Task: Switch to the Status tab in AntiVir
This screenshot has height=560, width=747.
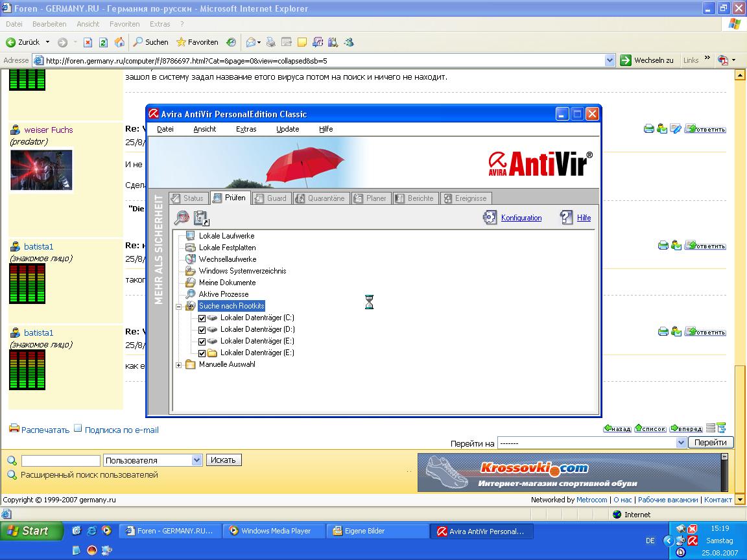Action: point(189,198)
